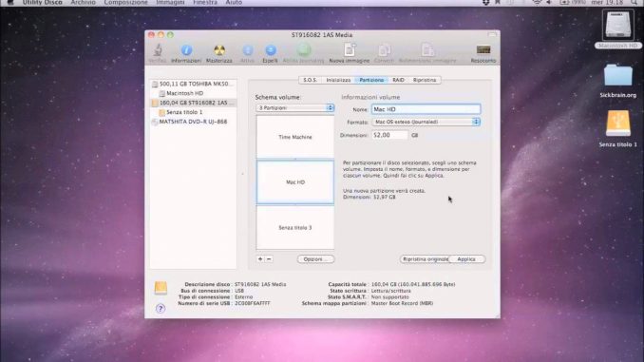This screenshot has width=644, height=362.
Task: Remove the partition with the minus button
Action: tap(269, 259)
